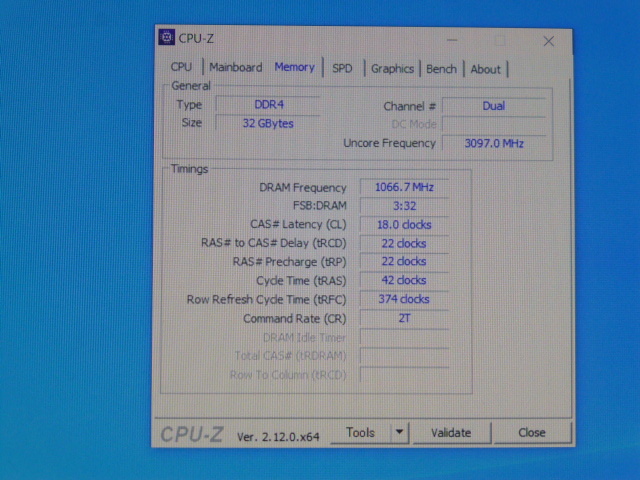Open the CPU tab
The height and width of the screenshot is (480, 640).
[x=181, y=67]
